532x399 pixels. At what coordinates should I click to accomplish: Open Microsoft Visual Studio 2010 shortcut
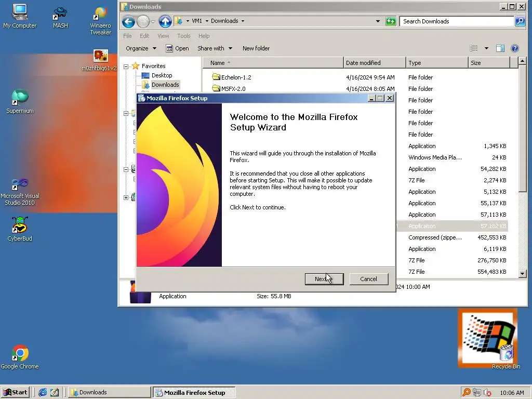tap(20, 192)
